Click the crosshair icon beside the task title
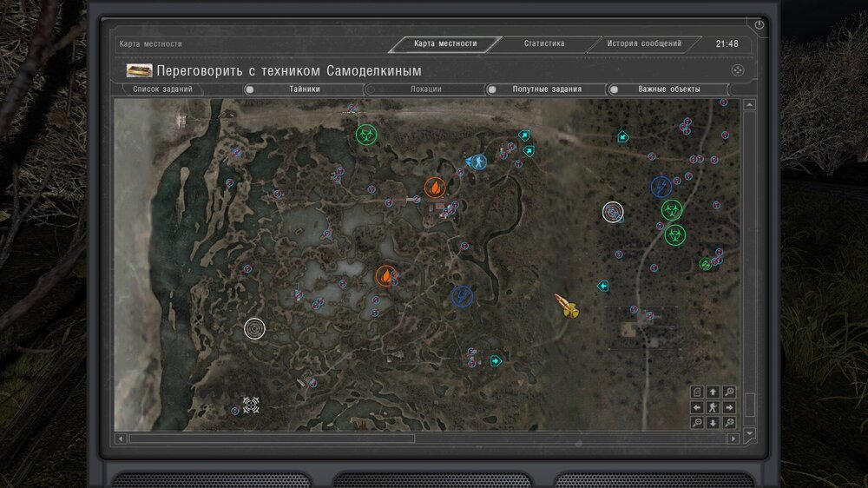Viewport: 868px width, 488px height. tap(737, 70)
